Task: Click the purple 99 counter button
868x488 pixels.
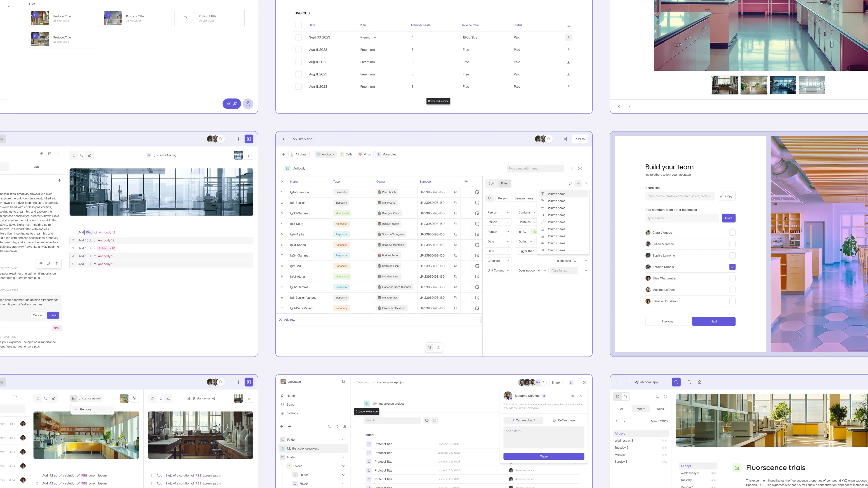Action: pyautogui.click(x=231, y=104)
